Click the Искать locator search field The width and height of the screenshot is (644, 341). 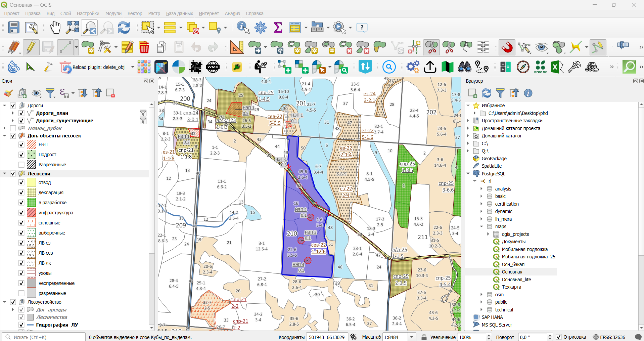(x=44, y=337)
